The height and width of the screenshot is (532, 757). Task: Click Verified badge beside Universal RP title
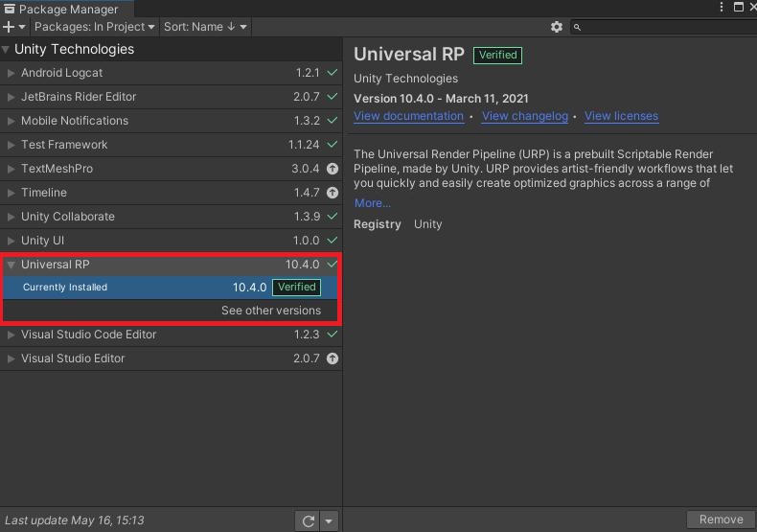coord(497,55)
